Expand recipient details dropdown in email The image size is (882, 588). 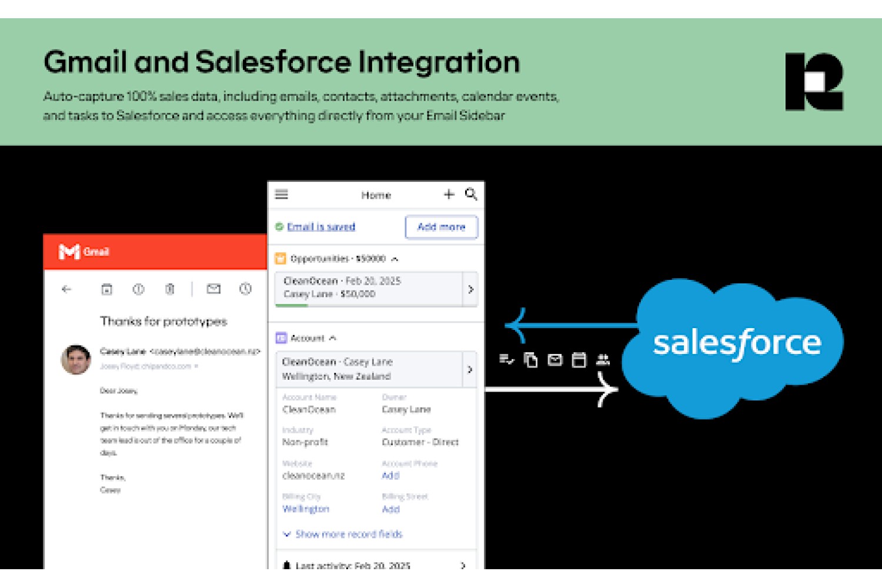[x=196, y=366]
